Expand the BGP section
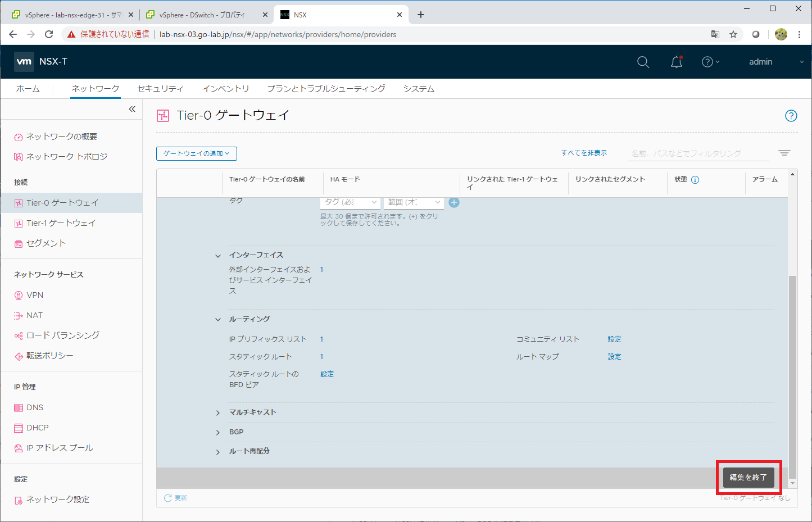Screen dimensions: 812x522 point(218,433)
